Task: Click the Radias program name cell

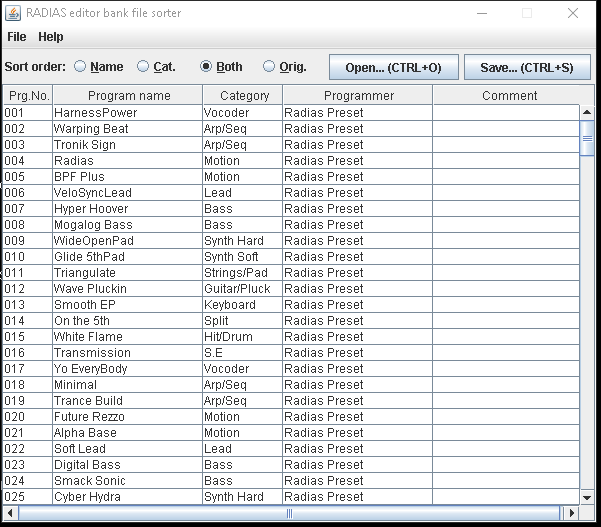Action: 127,161
